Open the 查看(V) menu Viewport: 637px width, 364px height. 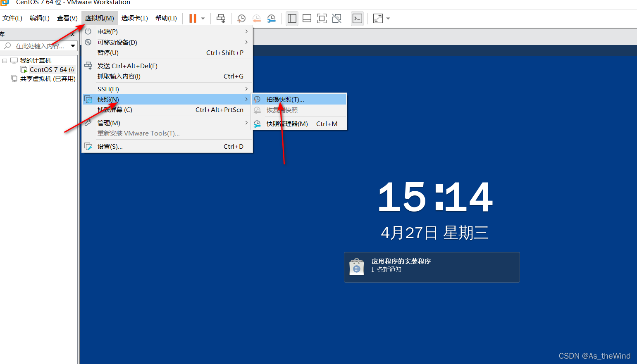(x=67, y=18)
